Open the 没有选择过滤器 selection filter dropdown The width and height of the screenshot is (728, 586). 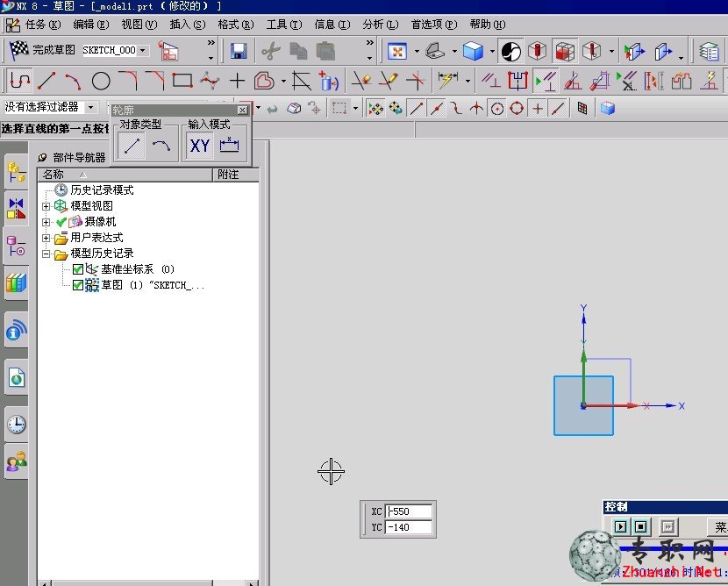pos(91,107)
